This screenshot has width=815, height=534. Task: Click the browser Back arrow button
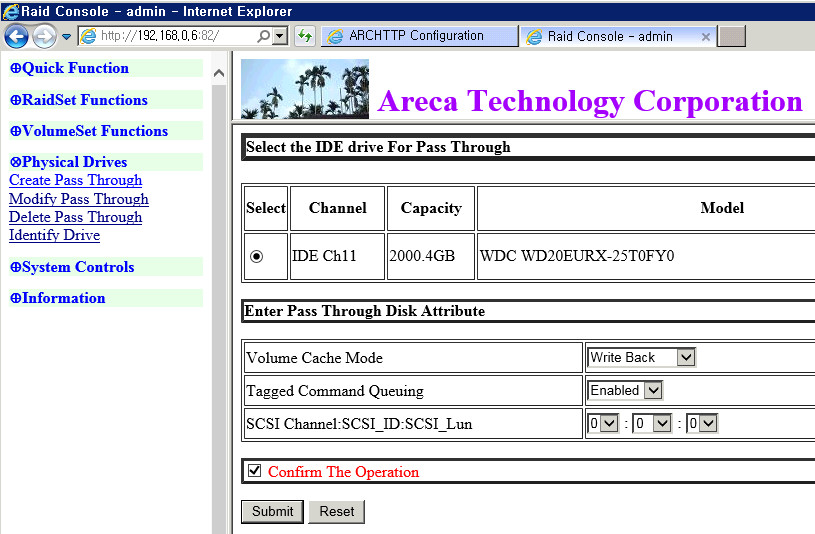[x=16, y=36]
